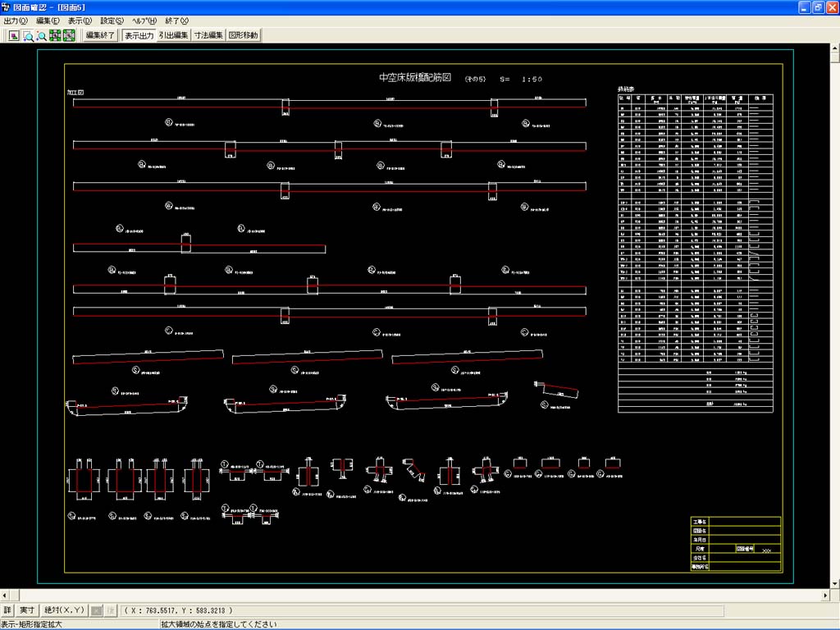Toggle the 表示出力 mode button

tap(139, 35)
